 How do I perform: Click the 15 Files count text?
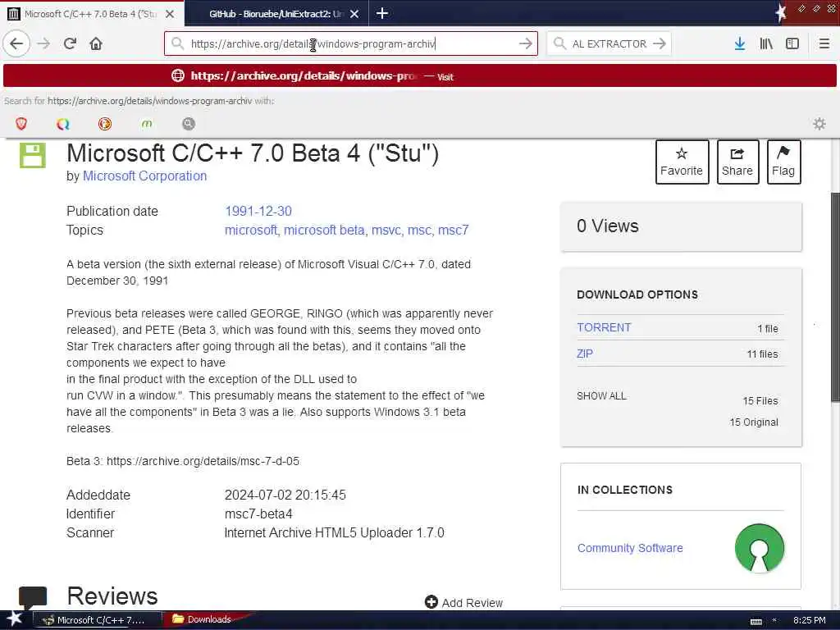tap(760, 400)
